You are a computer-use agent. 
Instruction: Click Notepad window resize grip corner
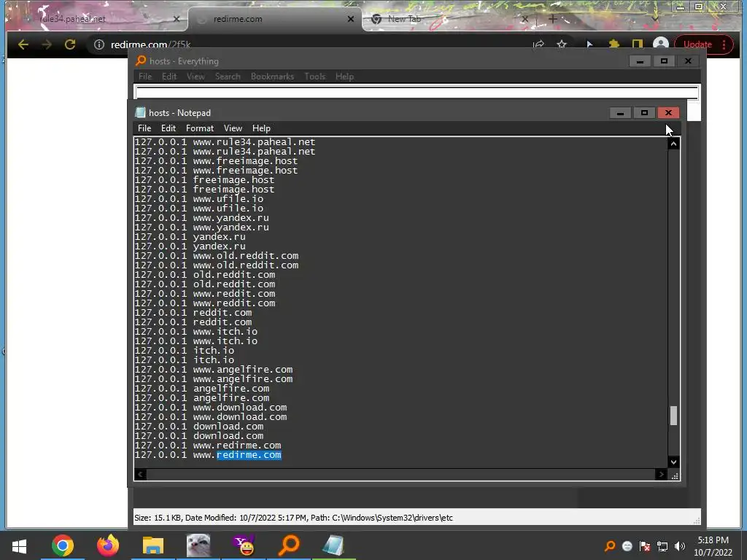tap(674, 475)
